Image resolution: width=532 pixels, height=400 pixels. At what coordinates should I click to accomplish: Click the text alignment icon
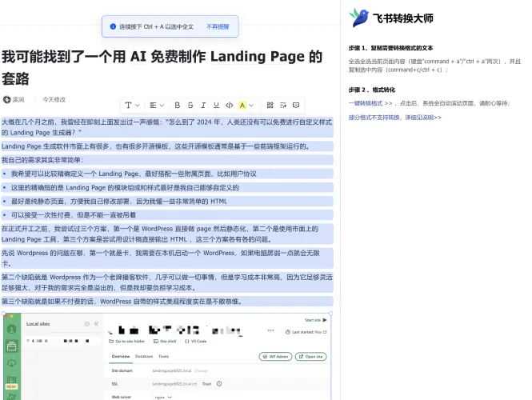(x=153, y=105)
